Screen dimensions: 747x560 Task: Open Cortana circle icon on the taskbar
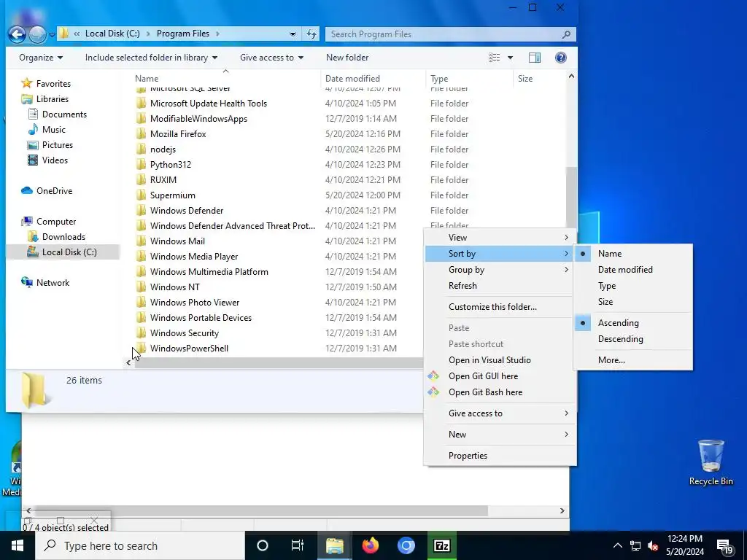tap(263, 545)
